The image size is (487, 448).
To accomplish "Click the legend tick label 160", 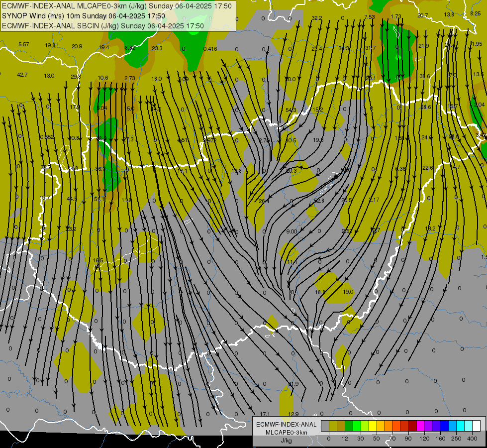I will (x=440, y=439).
